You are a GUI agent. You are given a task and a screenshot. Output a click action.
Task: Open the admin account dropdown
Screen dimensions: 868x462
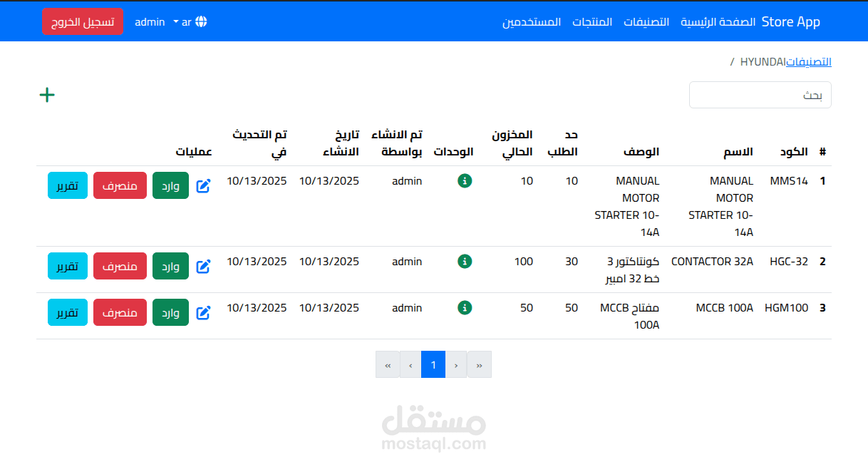(x=150, y=21)
